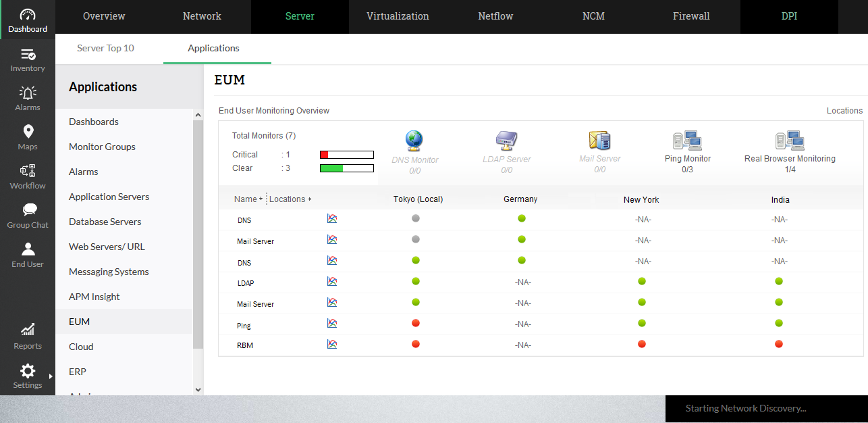Open the Settings gear icon
This screenshot has width=868, height=423.
[x=28, y=370]
